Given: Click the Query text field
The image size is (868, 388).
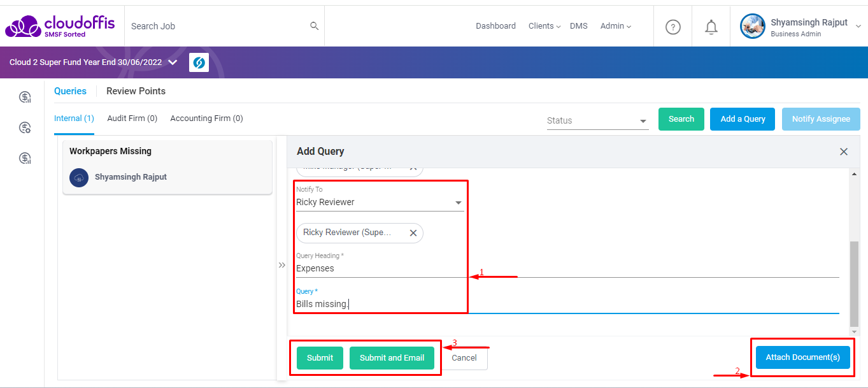Looking at the screenshot, I should coord(567,305).
